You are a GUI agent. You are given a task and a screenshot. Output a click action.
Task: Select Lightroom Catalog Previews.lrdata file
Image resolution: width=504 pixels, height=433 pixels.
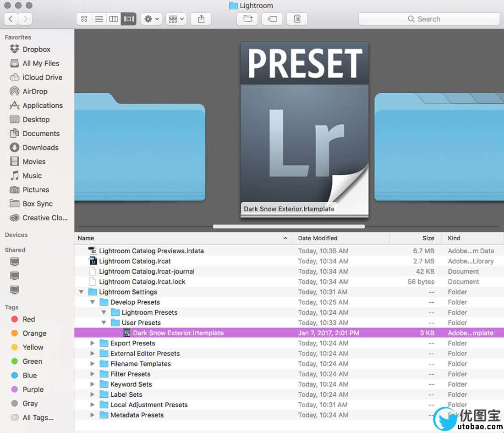289,251
